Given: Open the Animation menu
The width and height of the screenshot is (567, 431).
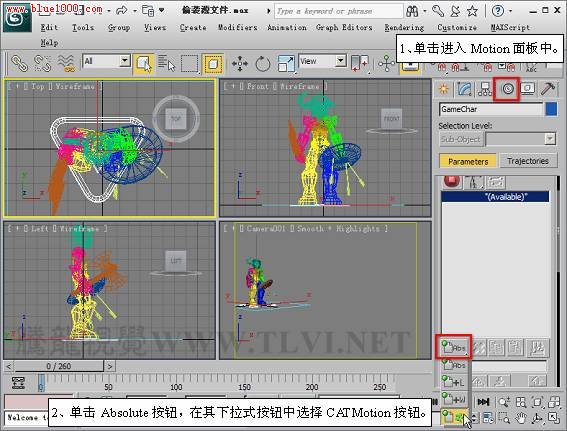Looking at the screenshot, I should pyautogui.click(x=287, y=27).
